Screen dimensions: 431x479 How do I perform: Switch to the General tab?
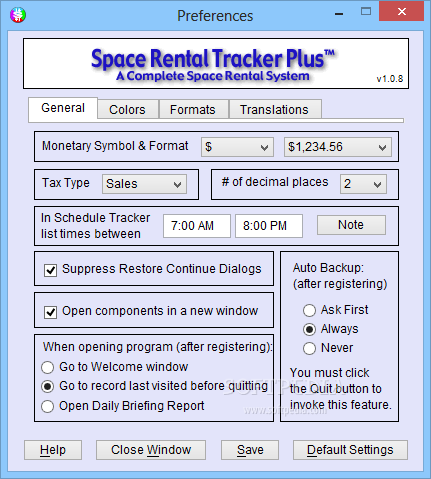coord(63,108)
